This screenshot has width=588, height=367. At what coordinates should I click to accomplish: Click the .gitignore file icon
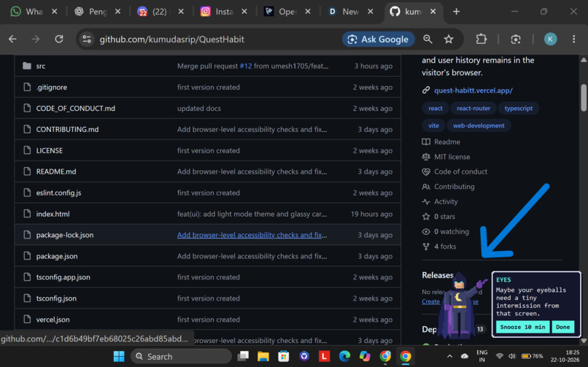click(27, 87)
